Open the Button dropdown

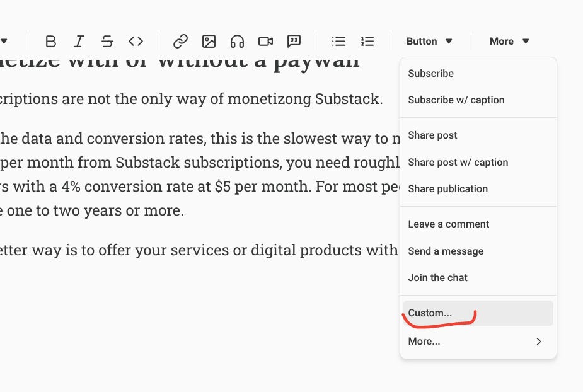(429, 42)
